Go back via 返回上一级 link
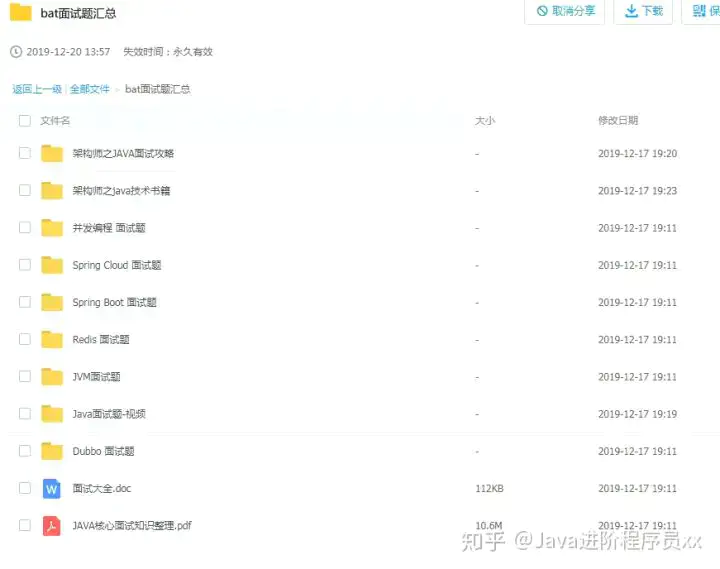720x569 pixels. click(37, 89)
